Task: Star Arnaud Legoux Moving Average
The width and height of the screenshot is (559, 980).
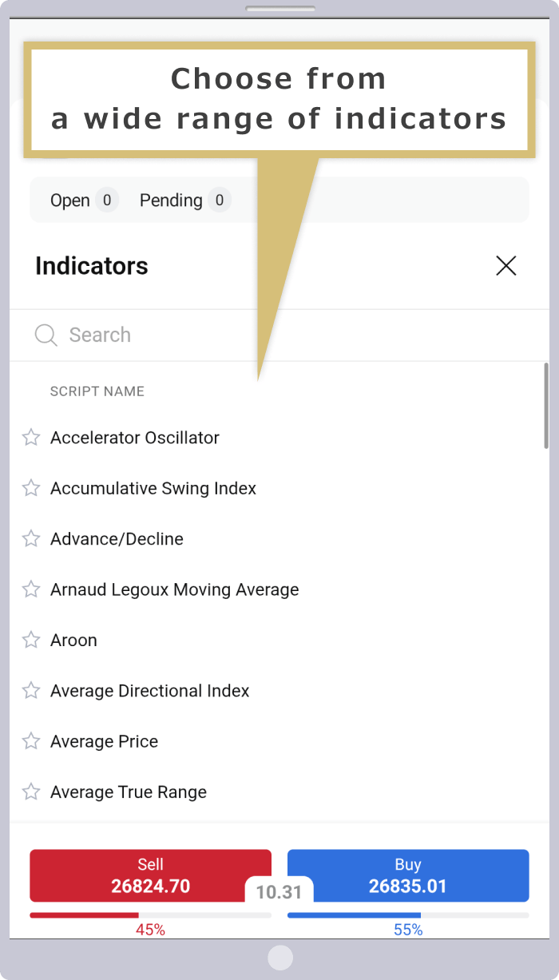Action: (31, 589)
